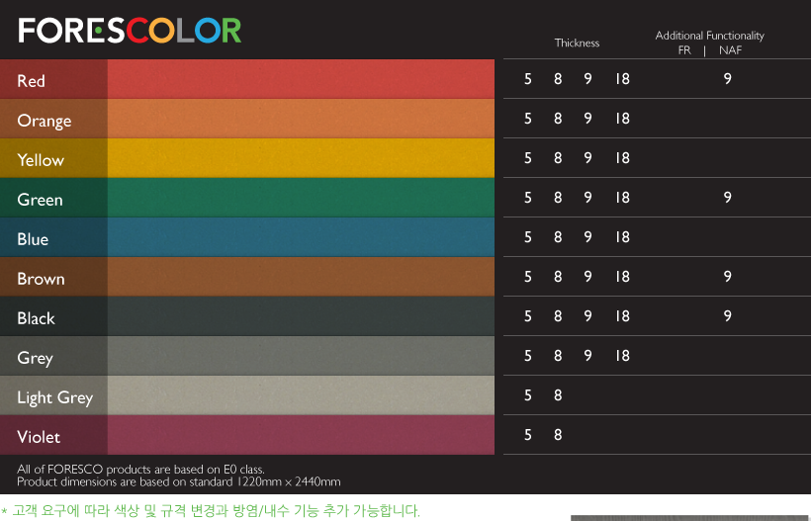Click thickness 5 in the Red row
Image resolution: width=812 pixels, height=521 pixels.
[x=528, y=79]
